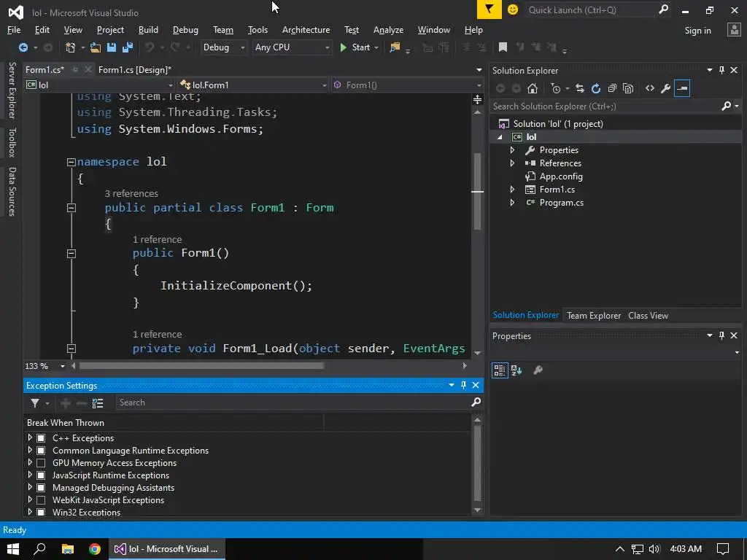This screenshot has height=560, width=747.
Task: Click Exception Settings filter funnel icon
Action: tap(35, 403)
